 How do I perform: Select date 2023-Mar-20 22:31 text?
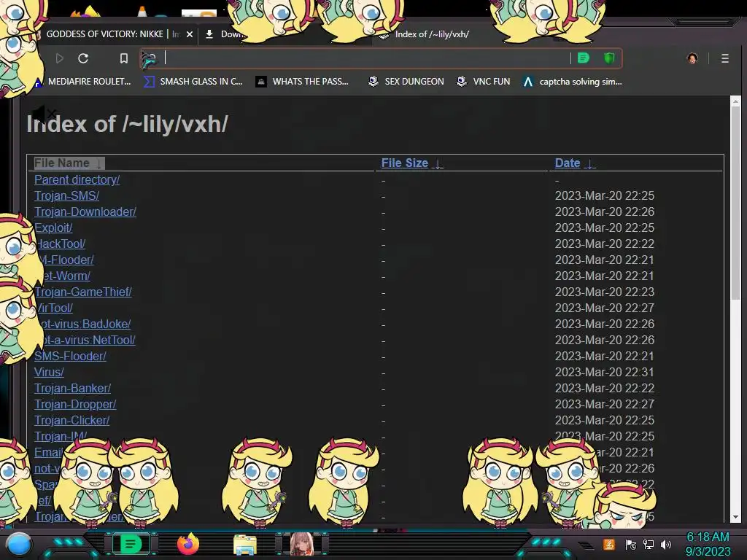point(605,372)
